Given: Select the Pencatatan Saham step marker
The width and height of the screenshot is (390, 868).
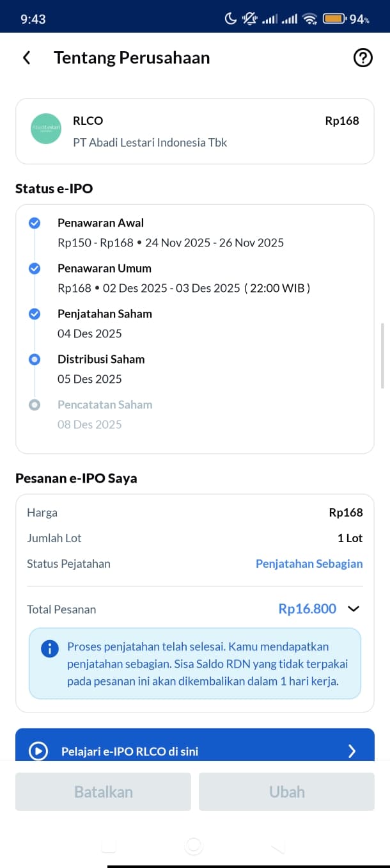Looking at the screenshot, I should [35, 405].
